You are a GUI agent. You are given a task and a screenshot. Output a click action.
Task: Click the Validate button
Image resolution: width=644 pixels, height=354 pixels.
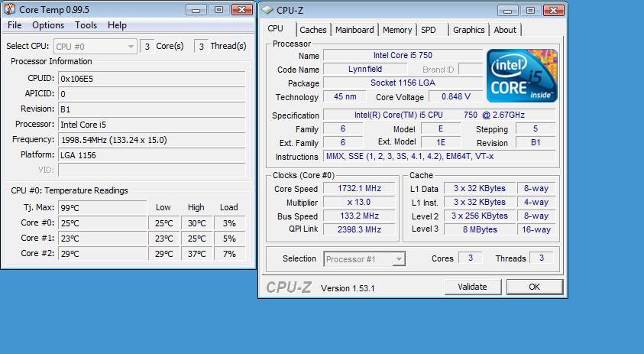(x=473, y=287)
